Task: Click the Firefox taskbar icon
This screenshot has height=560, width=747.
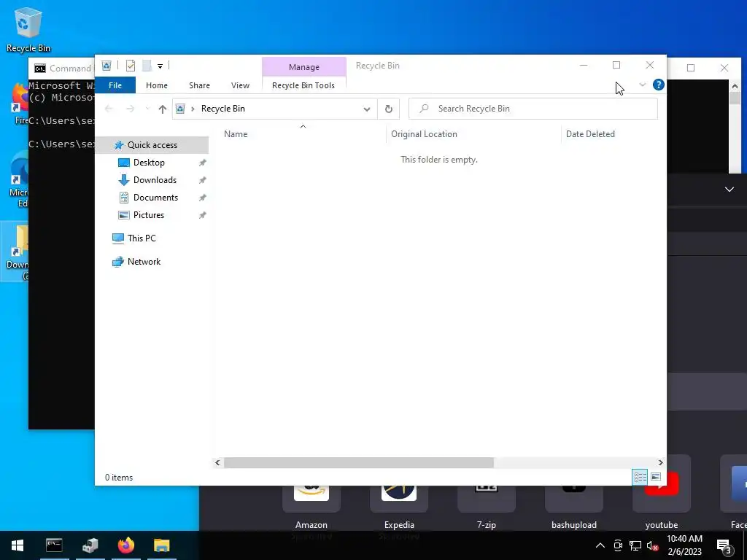Action: [x=125, y=545]
